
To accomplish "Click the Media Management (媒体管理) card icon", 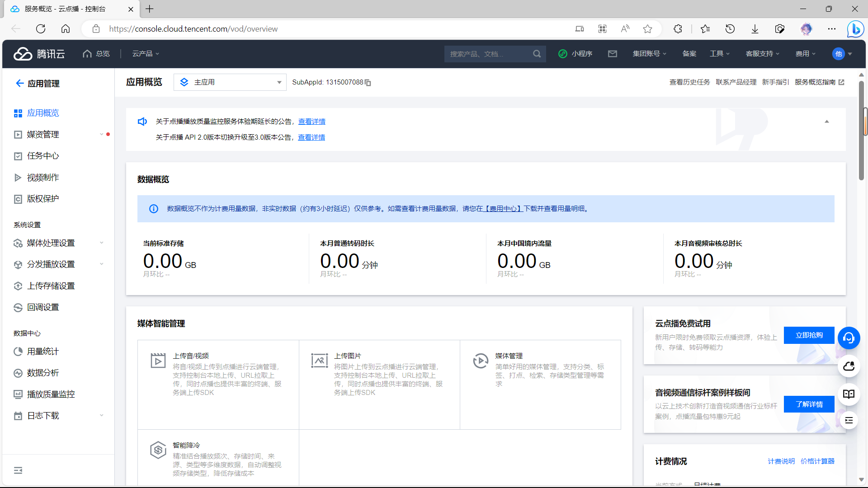I will [x=480, y=361].
